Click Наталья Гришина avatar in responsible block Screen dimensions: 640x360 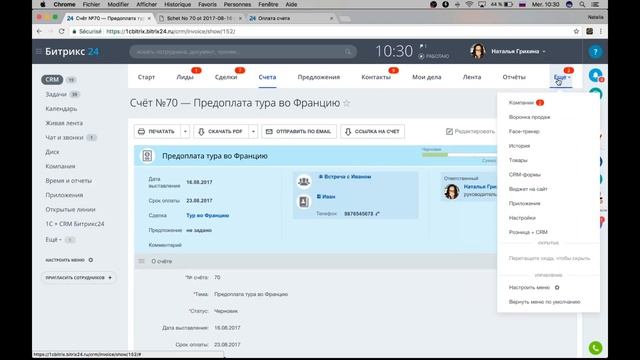click(x=451, y=191)
